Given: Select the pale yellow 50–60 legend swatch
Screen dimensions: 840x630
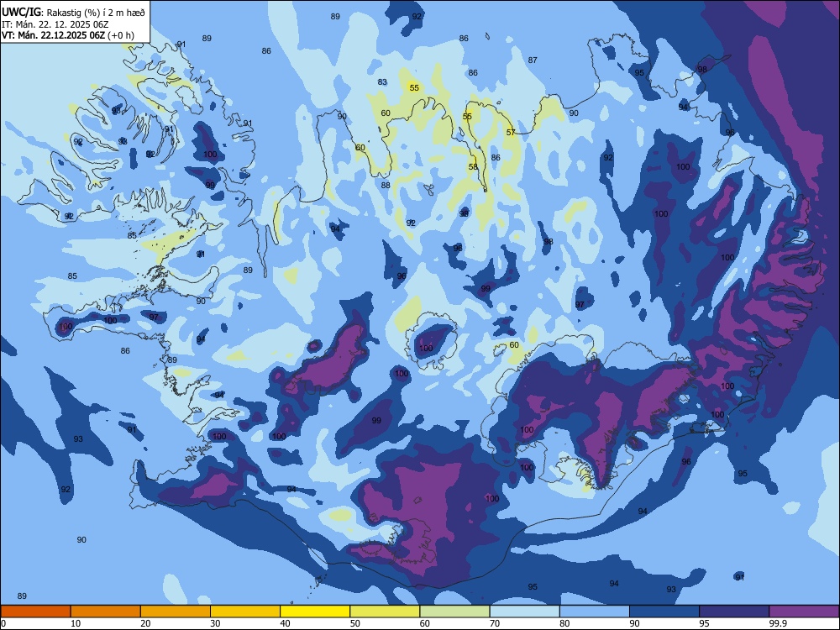Looking at the screenshot, I should [385, 612].
